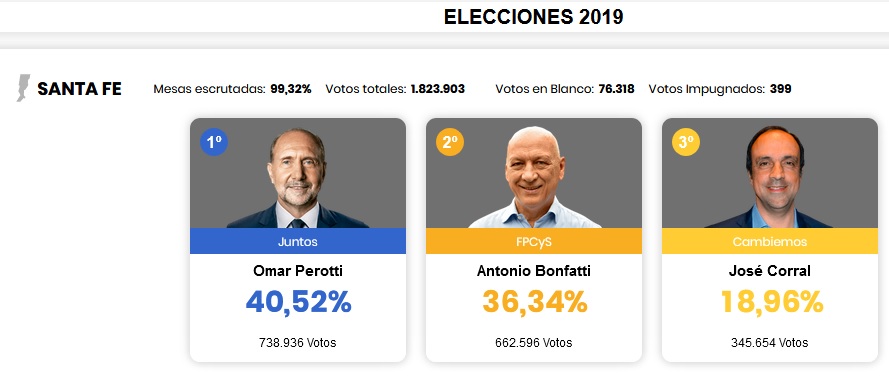Click the Mesas escrutadas 99,32% stat

232,89
